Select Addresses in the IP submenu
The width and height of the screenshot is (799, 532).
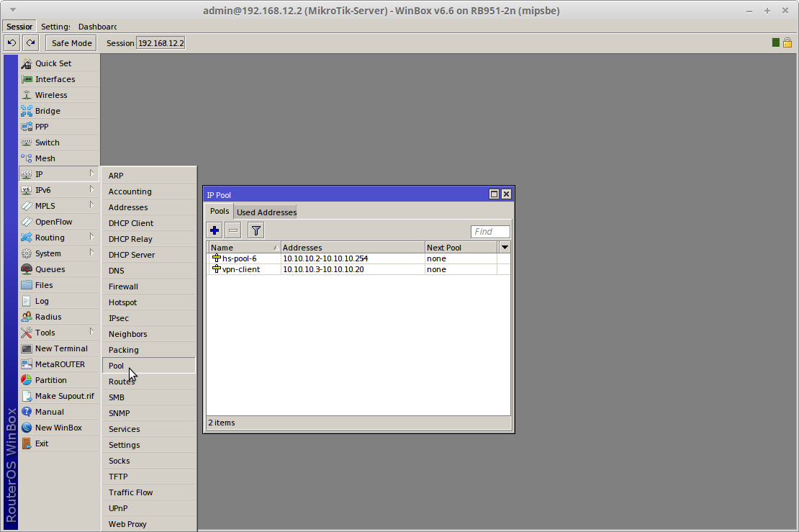coord(149,207)
